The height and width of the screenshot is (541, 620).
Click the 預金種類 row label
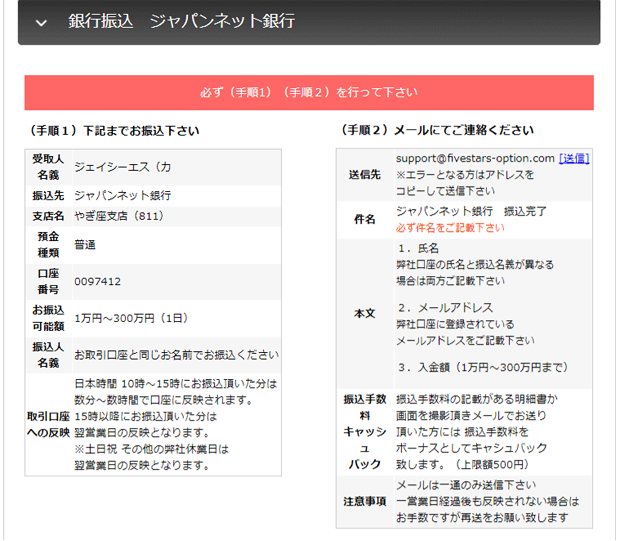pos(48,245)
